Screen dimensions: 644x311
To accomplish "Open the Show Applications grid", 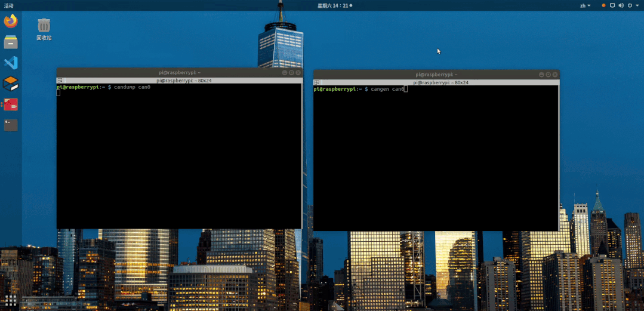I will pos(11,300).
